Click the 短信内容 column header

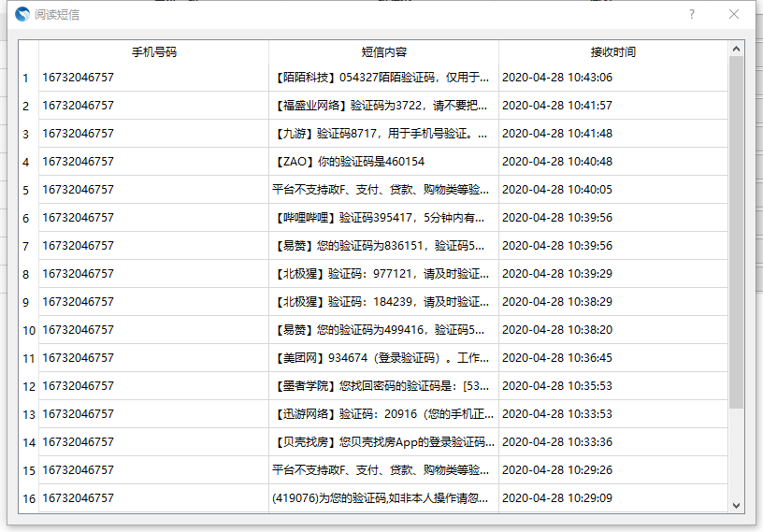coord(383,52)
